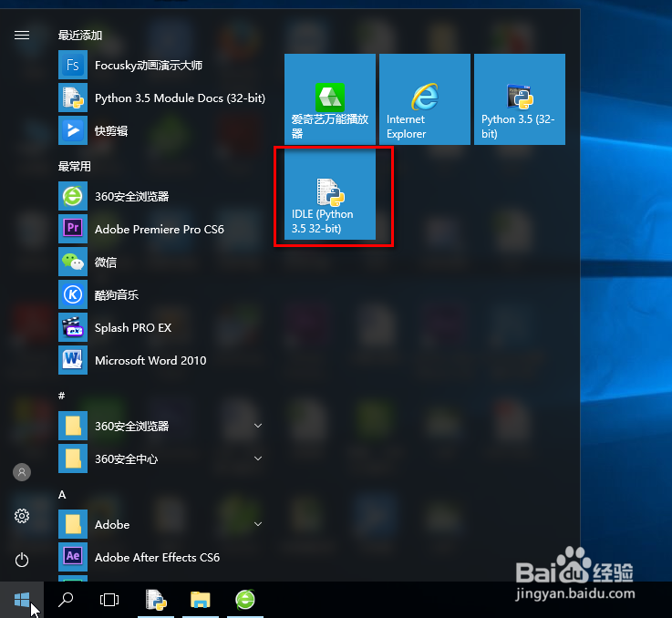Open the user account icon

coord(22,472)
